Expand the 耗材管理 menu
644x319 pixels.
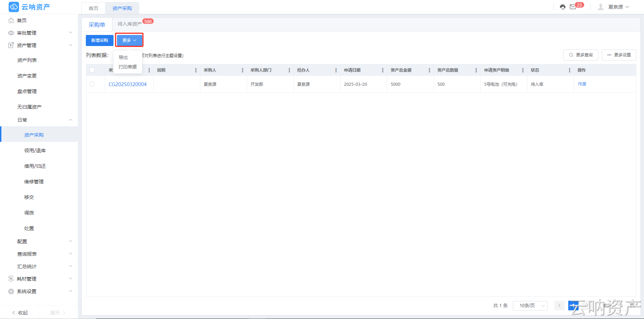(x=71, y=279)
